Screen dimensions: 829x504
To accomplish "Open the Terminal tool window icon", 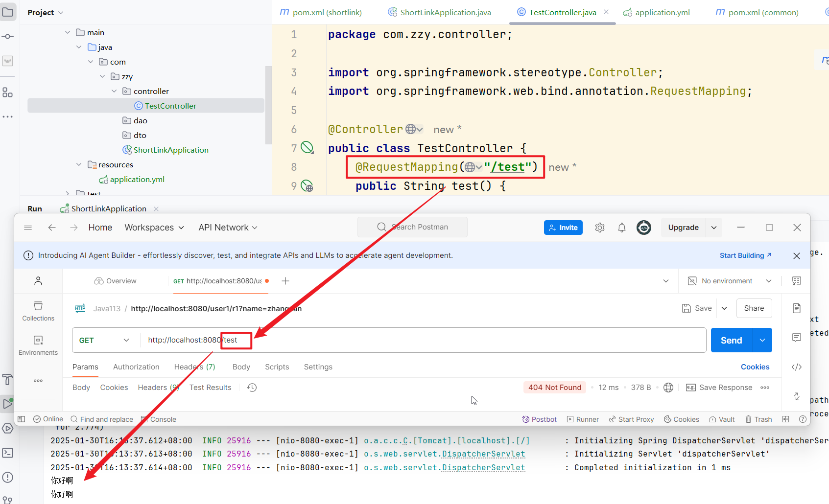I will [7, 453].
